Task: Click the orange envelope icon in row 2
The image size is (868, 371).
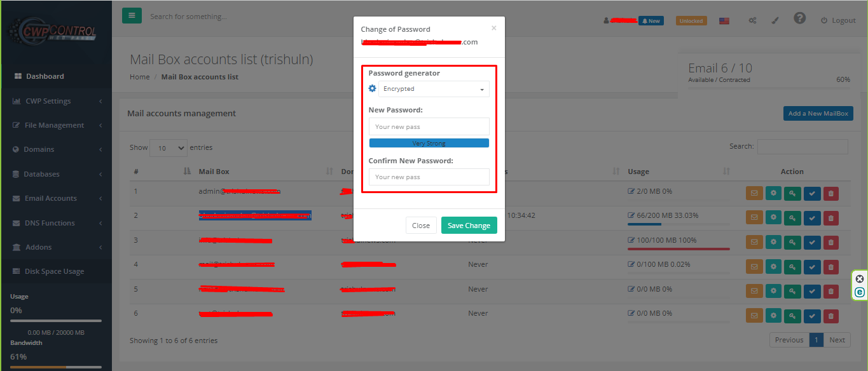Action: 754,219
